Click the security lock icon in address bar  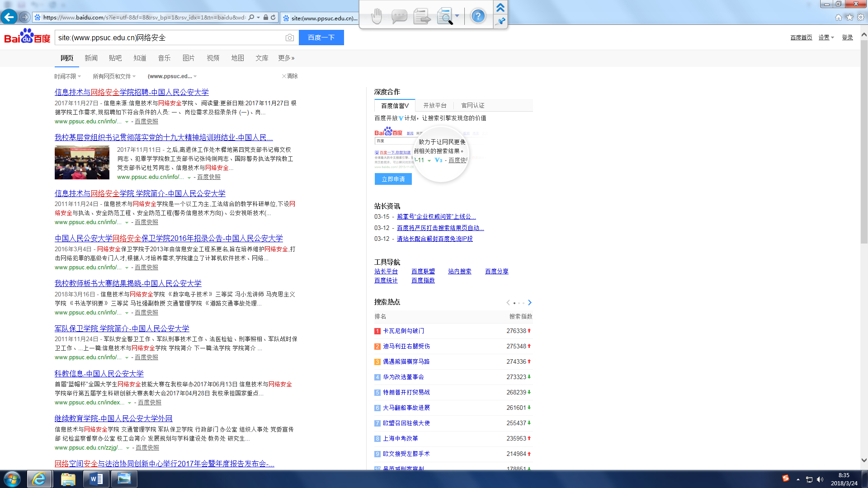click(x=265, y=18)
